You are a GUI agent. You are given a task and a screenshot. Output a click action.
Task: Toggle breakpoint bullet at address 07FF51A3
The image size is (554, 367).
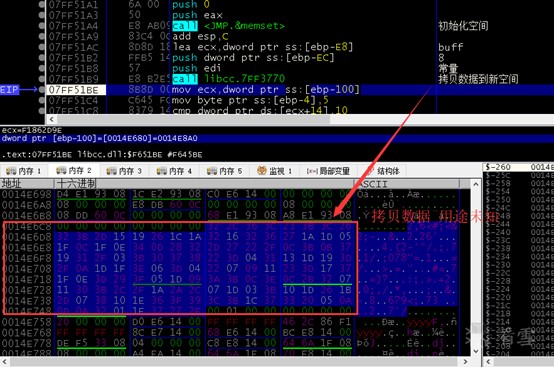pyautogui.click(x=42, y=15)
